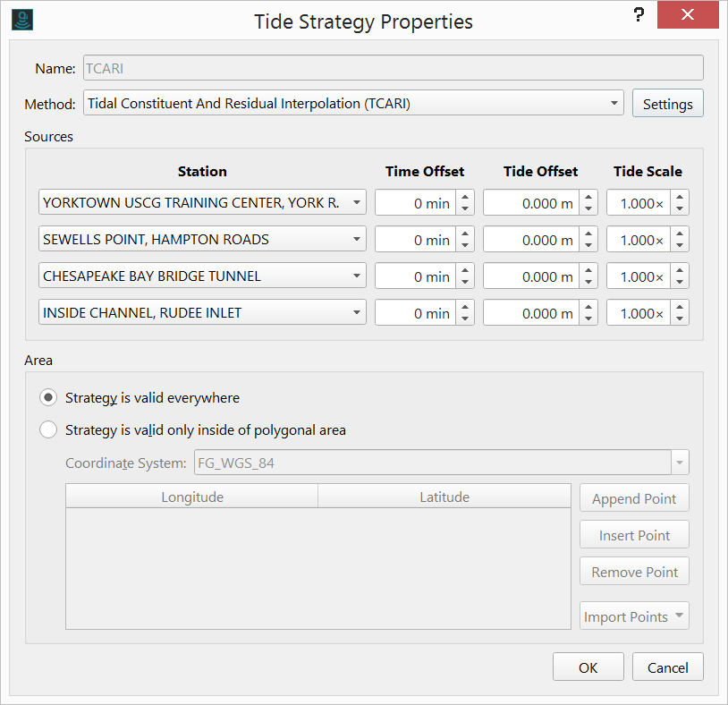Select 'Strategy is valid everywhere' option
The height and width of the screenshot is (705, 728).
tap(48, 397)
